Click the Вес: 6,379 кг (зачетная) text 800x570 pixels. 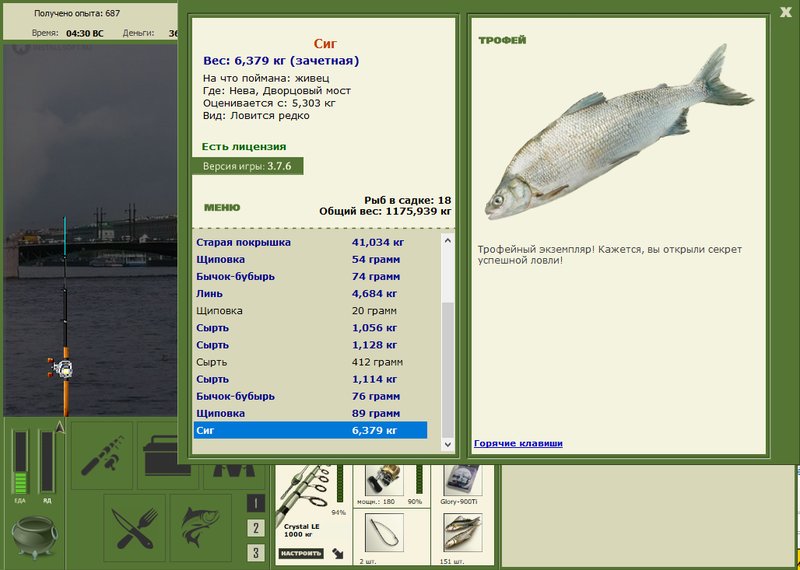(x=281, y=61)
